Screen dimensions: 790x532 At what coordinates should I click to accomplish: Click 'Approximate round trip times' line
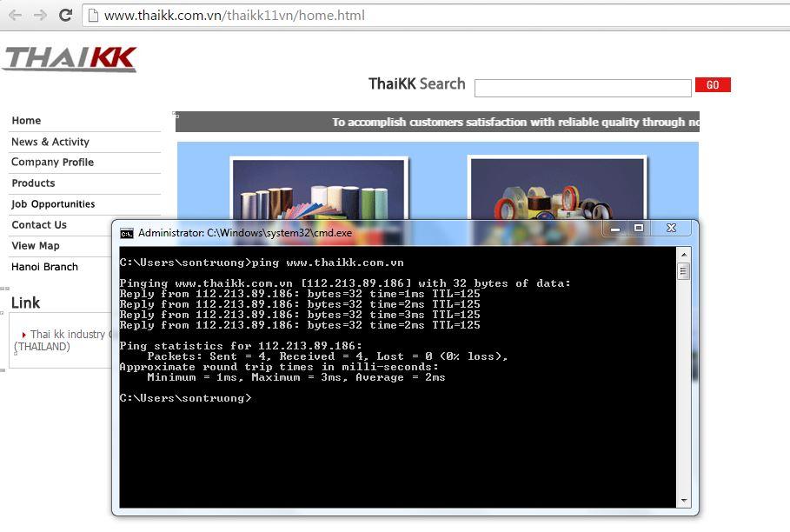(279, 367)
